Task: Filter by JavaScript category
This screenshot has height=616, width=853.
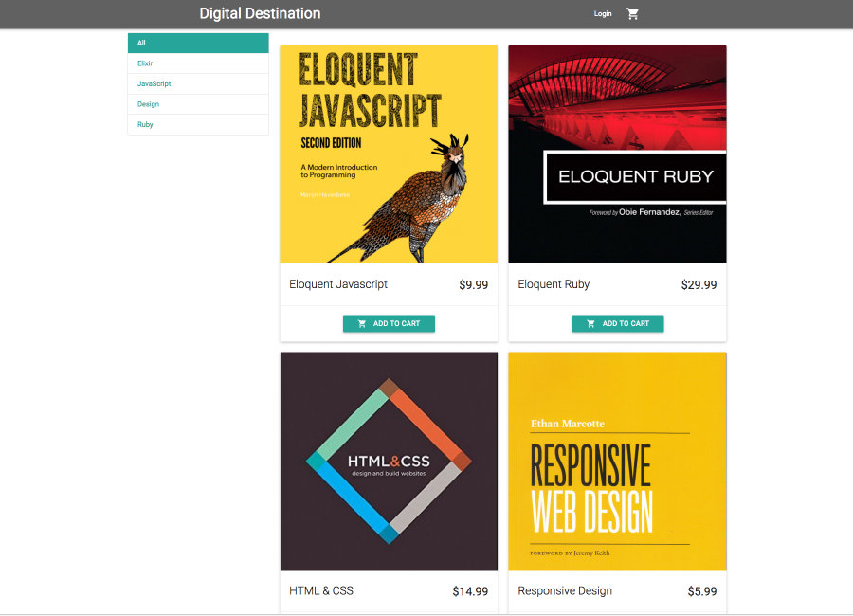Action: coord(198,83)
